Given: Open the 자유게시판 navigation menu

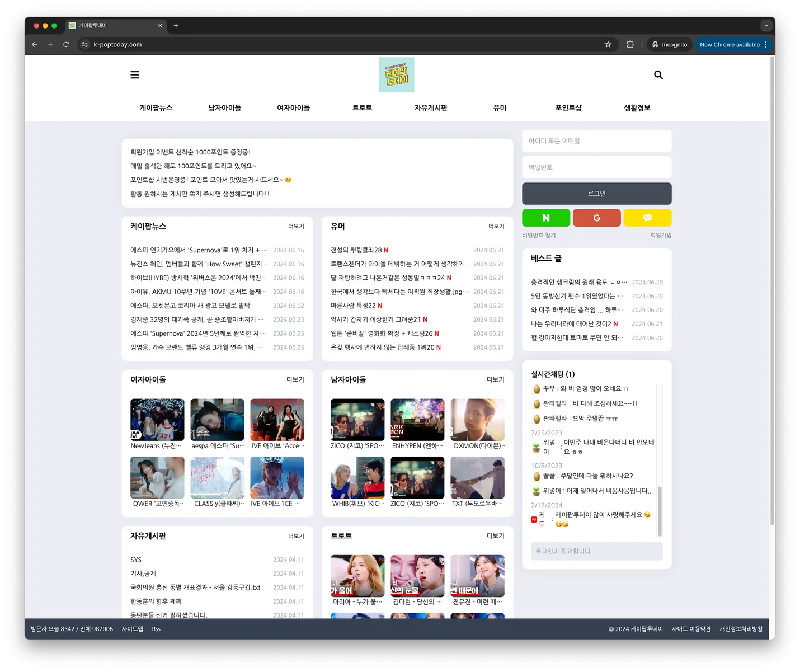Looking at the screenshot, I should click(x=431, y=107).
